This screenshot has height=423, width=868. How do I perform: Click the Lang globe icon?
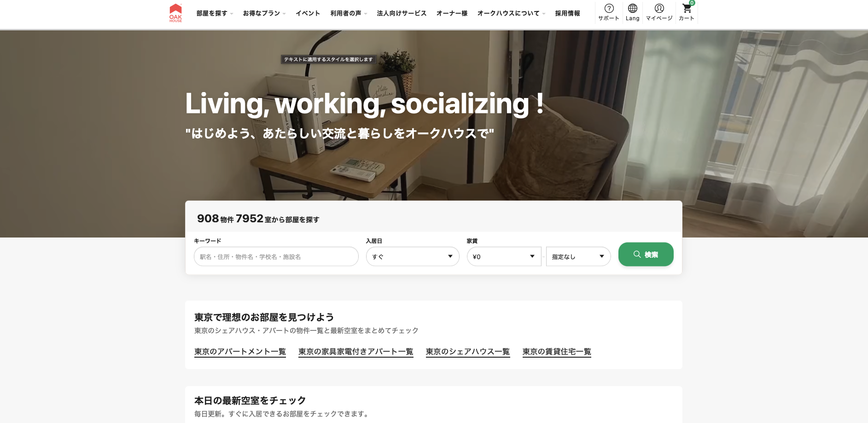pos(632,12)
